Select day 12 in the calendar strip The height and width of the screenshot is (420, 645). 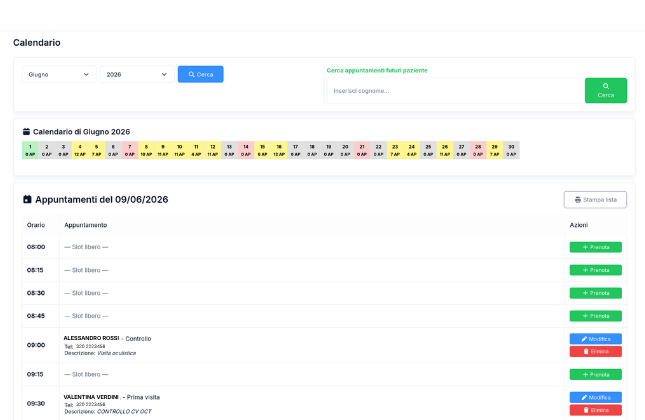tap(213, 150)
